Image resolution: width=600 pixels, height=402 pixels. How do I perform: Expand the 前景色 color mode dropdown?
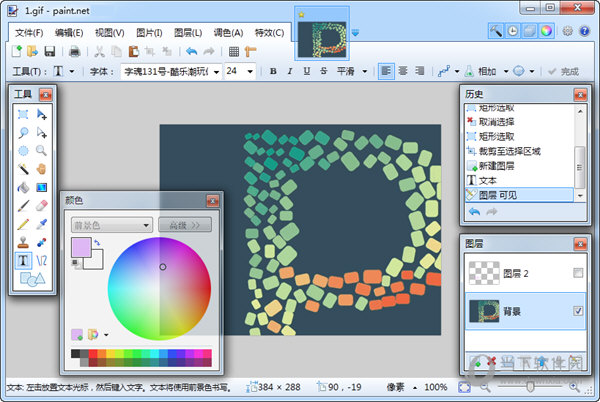click(x=146, y=226)
